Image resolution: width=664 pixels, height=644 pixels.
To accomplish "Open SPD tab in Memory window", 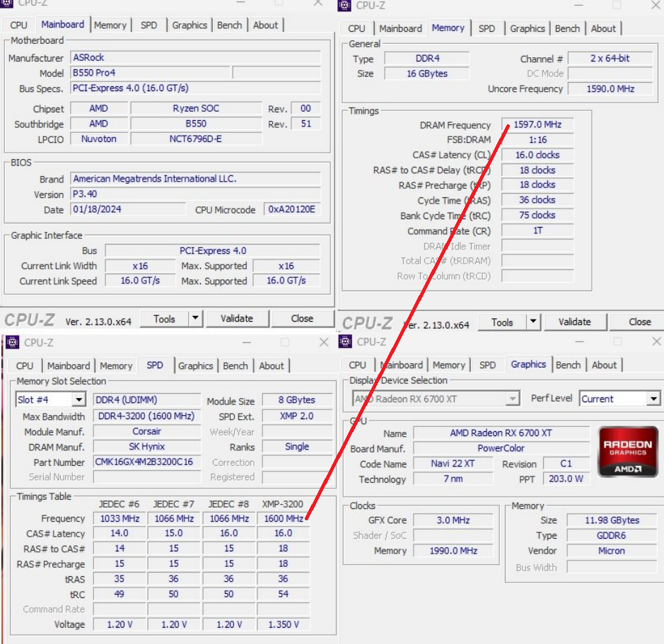I will [x=487, y=28].
